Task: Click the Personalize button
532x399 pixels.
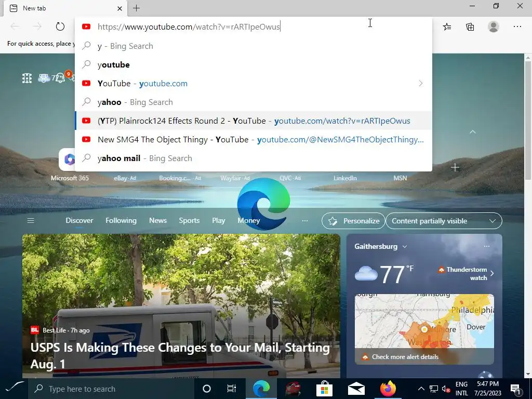Action: [x=353, y=221]
